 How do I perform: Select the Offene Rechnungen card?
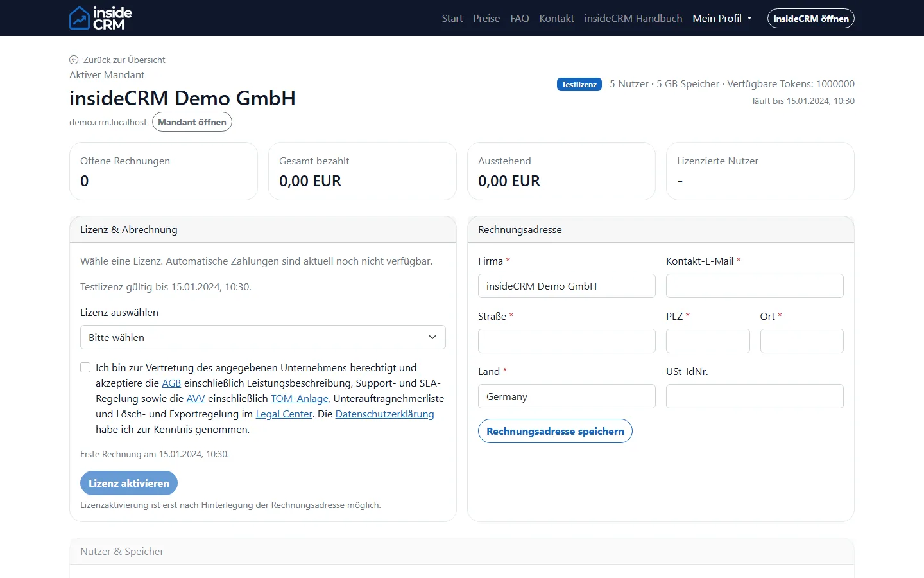164,171
